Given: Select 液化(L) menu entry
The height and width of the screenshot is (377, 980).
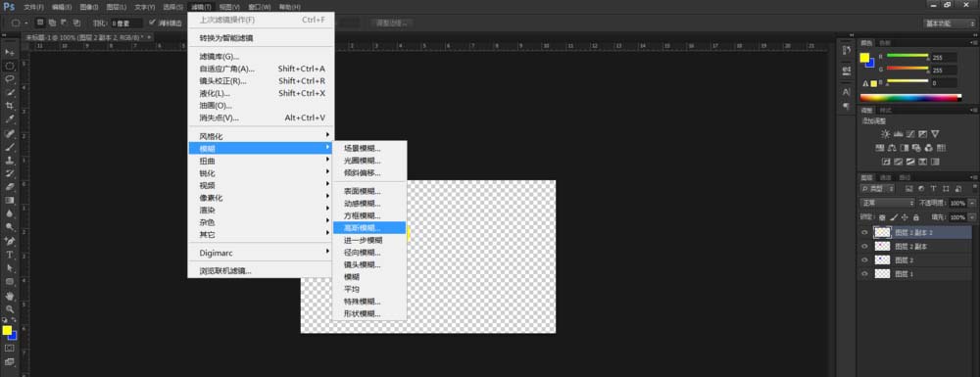Looking at the screenshot, I should (261, 93).
